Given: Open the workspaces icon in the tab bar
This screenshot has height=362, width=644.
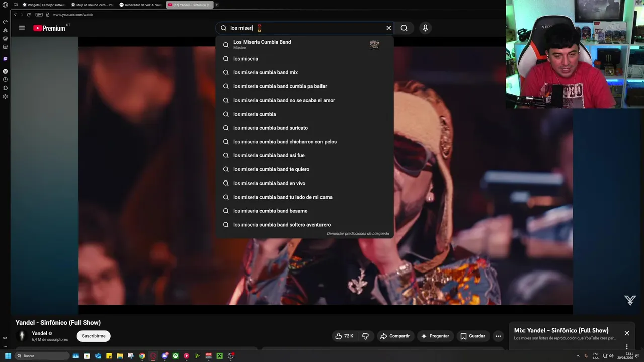Looking at the screenshot, I should pyautogui.click(x=16, y=5).
